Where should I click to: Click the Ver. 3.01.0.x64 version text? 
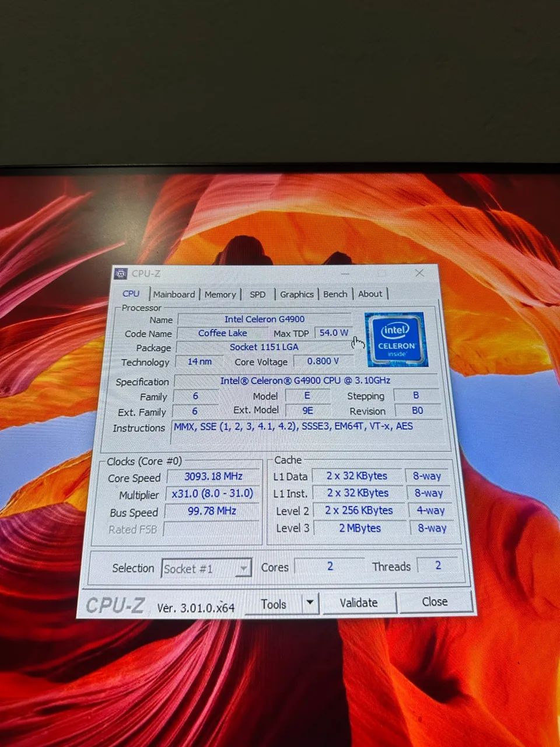coord(195,608)
